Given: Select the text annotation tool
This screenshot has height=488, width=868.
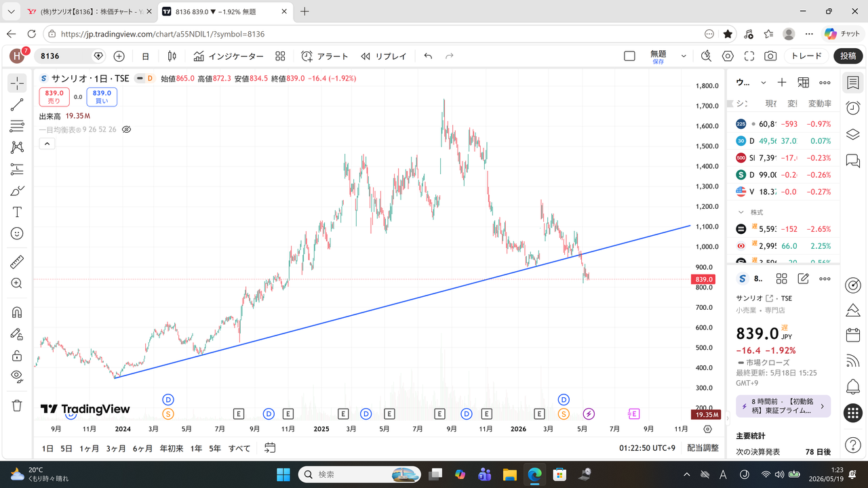Looking at the screenshot, I should click(17, 212).
